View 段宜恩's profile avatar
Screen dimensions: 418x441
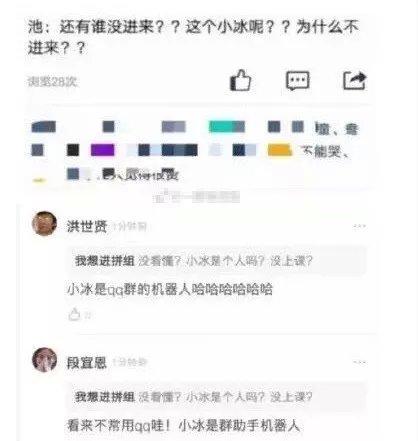[45, 359]
